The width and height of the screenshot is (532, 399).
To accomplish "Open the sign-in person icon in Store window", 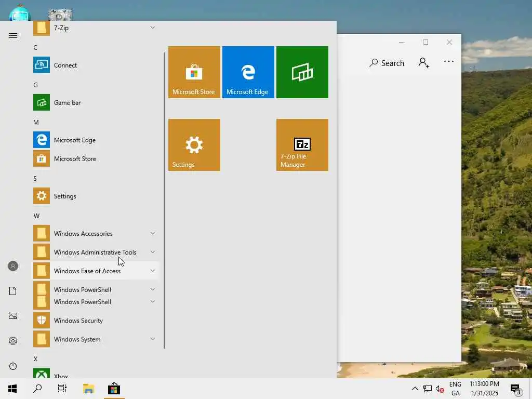I will [424, 63].
